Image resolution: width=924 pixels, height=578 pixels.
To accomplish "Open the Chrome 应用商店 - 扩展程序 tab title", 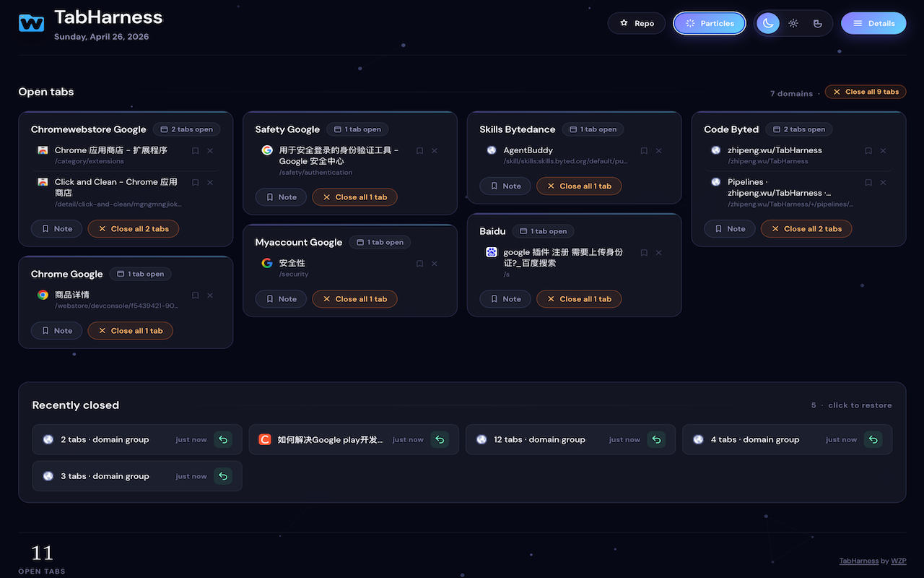I will pos(111,150).
